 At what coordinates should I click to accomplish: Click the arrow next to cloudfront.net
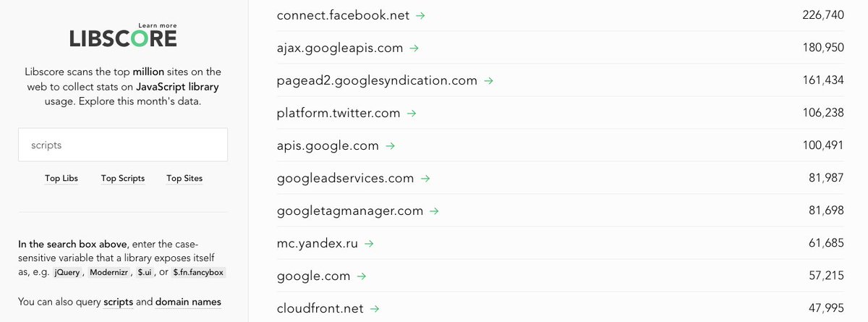tap(375, 309)
